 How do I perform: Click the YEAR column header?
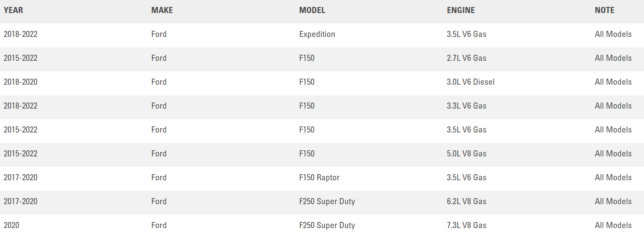pos(13,10)
